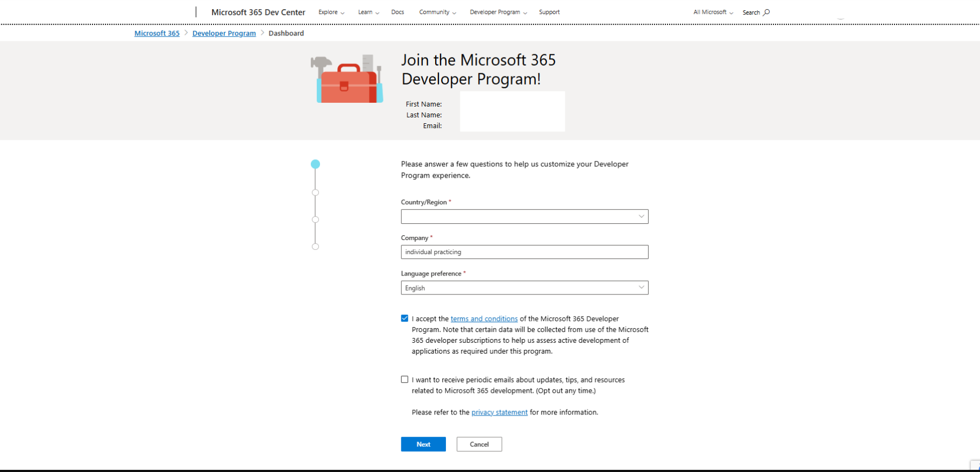Expand the All Microsoft dropdown
980x472 pixels.
[713, 12]
